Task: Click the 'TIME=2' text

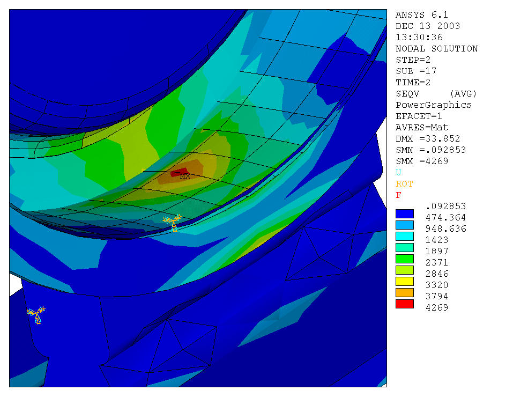Action: [413, 82]
